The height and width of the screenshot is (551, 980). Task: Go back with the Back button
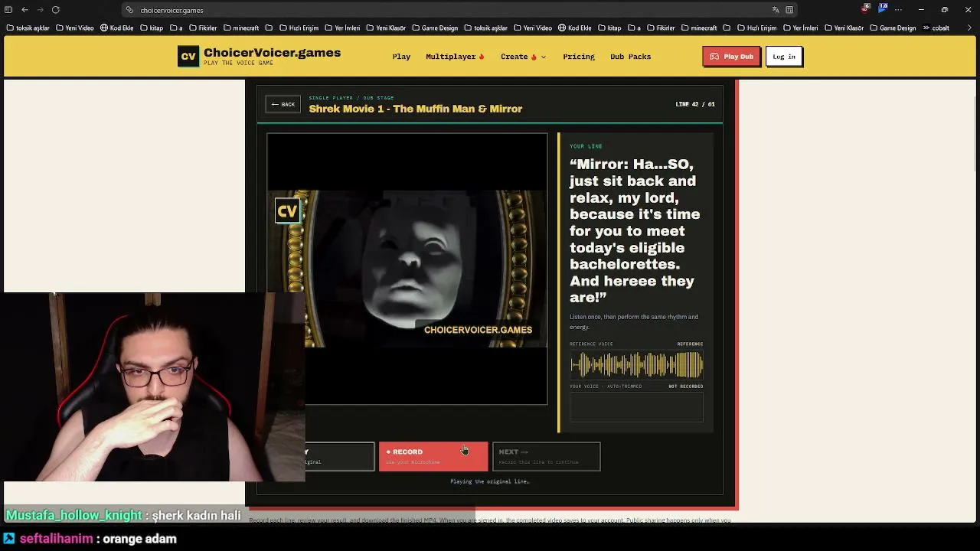283,104
